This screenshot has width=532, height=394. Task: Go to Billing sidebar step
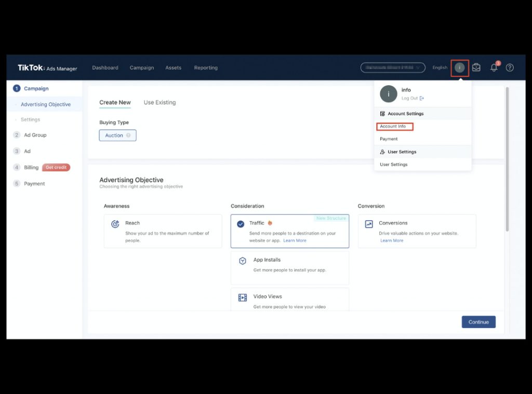(31, 168)
